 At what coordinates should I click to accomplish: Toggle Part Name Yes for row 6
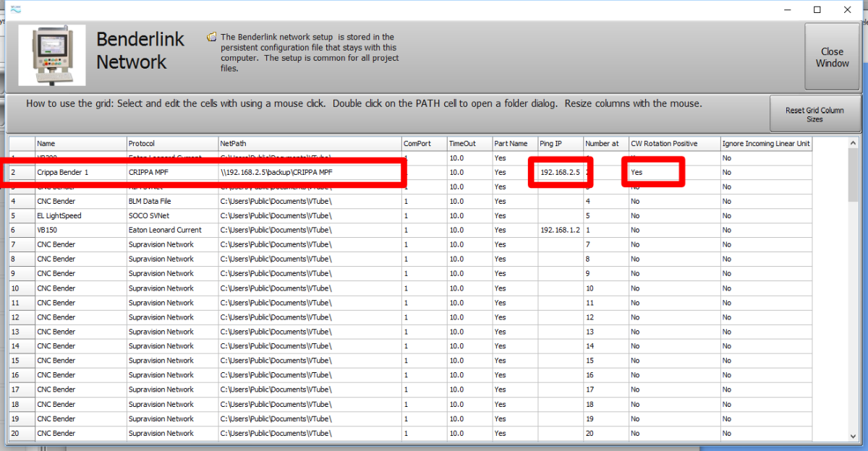(514, 230)
